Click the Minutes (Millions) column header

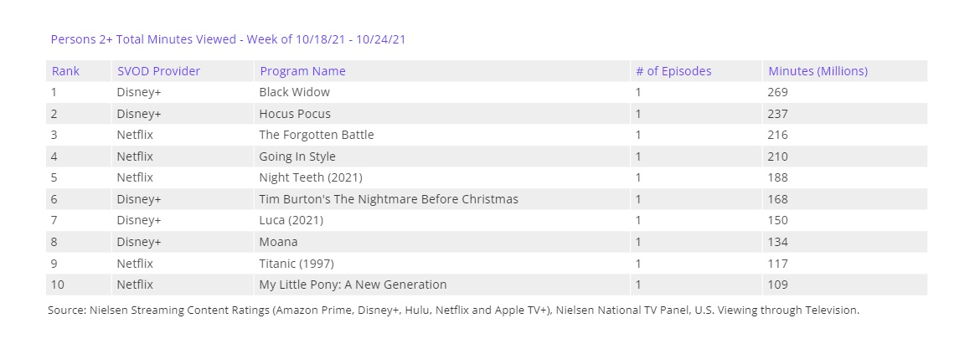tap(818, 71)
